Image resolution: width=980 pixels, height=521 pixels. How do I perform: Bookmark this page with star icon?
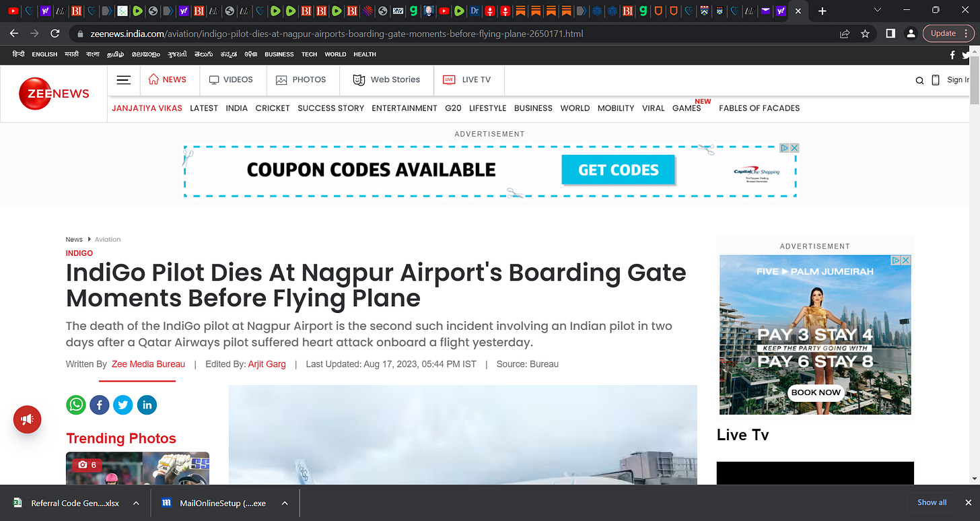[865, 33]
